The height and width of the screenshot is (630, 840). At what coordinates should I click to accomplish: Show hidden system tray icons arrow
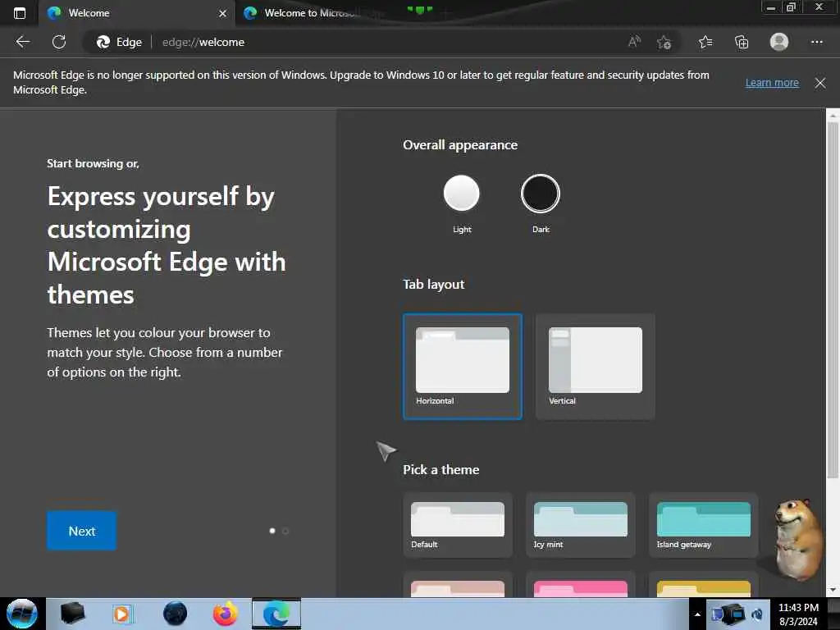697,614
